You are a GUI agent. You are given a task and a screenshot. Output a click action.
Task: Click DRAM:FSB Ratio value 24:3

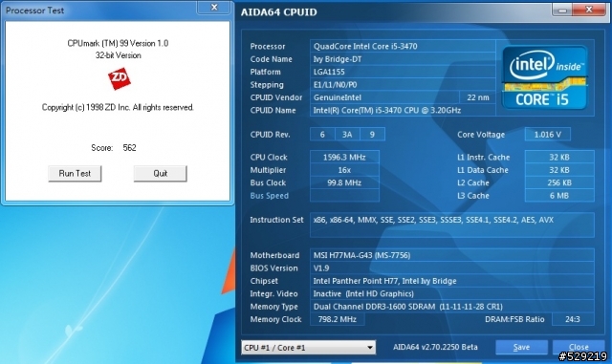coord(573,319)
